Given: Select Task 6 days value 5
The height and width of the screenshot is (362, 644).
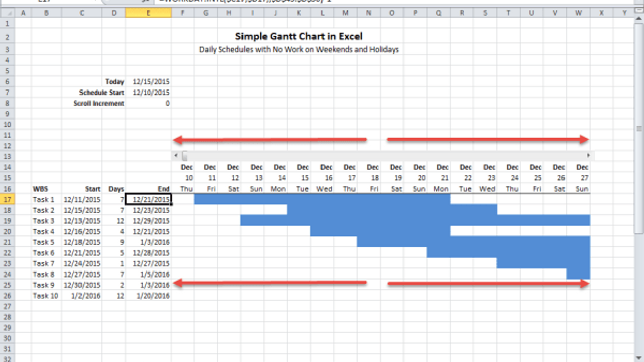Looking at the screenshot, I should tap(114, 253).
